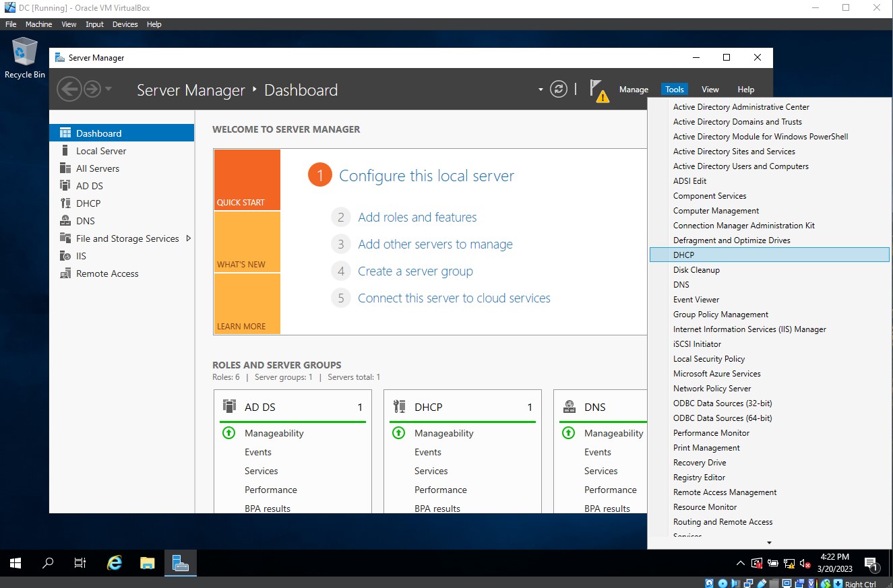Open the navigation history dropdown arrow
Image resolution: width=893 pixels, height=588 pixels.
tap(109, 90)
